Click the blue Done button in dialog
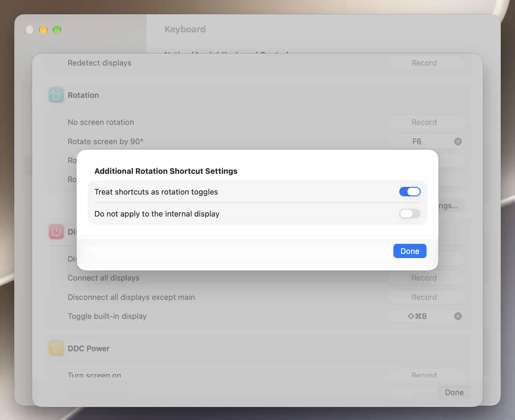Viewport: 515px width, 420px height. (410, 251)
